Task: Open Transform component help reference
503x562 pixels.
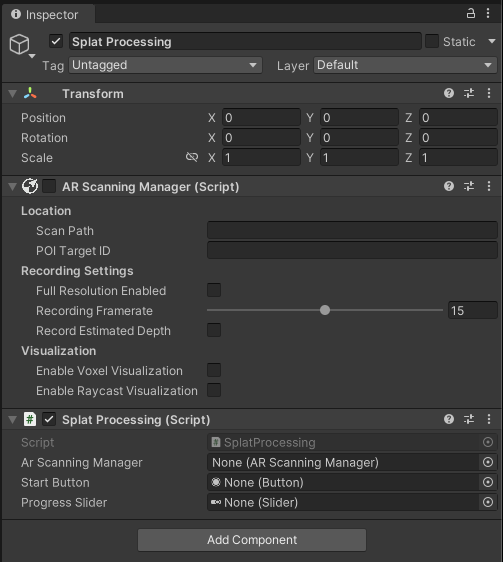Action: pyautogui.click(x=449, y=94)
